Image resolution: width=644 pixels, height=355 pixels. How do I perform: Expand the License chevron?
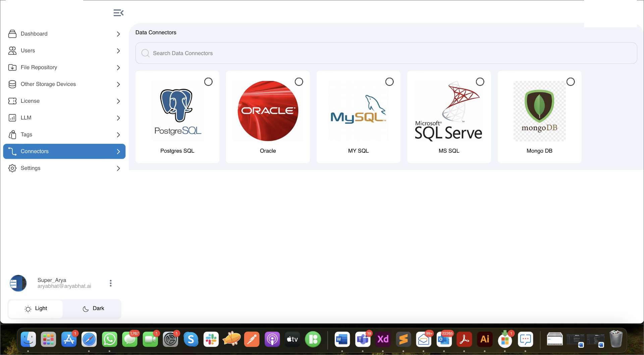[118, 101]
